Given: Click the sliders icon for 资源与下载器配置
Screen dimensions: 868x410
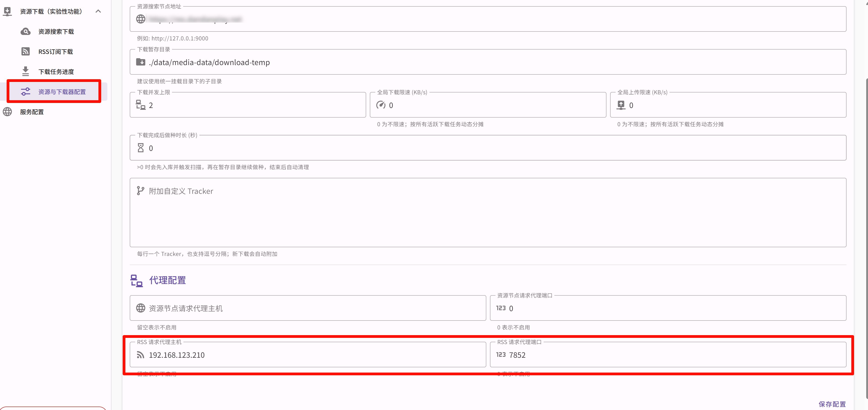Looking at the screenshot, I should click(25, 92).
